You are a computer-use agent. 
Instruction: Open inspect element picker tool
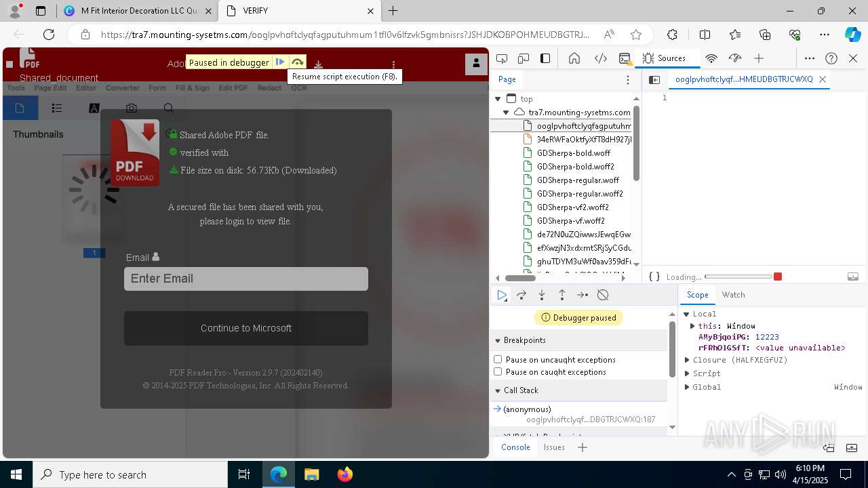coord(502,58)
